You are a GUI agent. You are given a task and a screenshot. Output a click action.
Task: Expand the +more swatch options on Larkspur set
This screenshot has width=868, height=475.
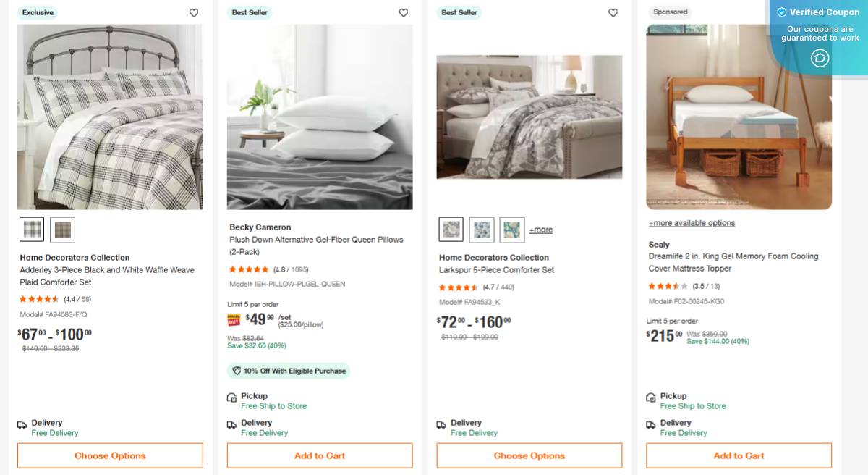(540, 229)
